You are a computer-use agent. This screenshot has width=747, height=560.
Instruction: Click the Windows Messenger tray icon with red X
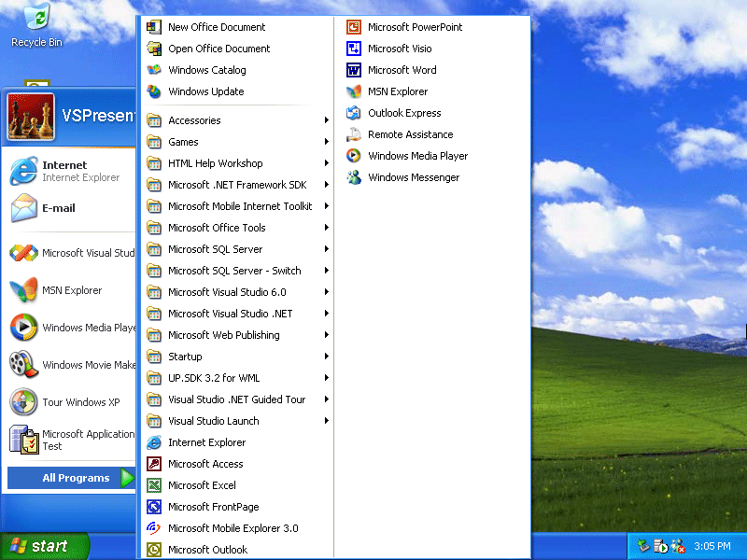click(679, 546)
